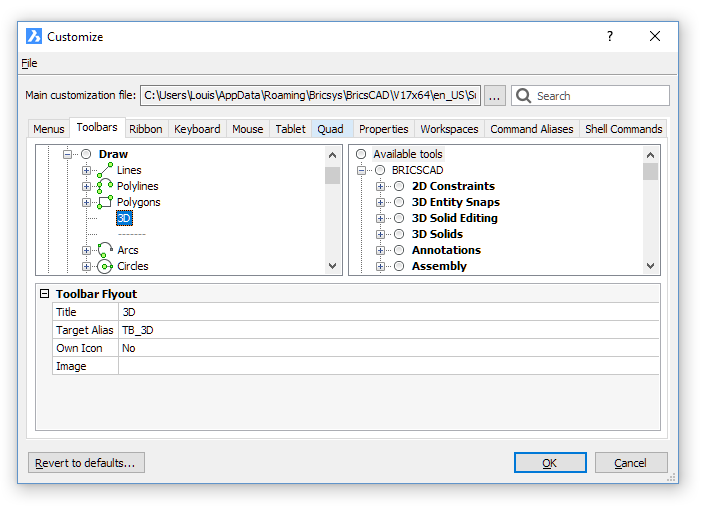
Task: Switch to the Mouse tab
Action: click(248, 129)
